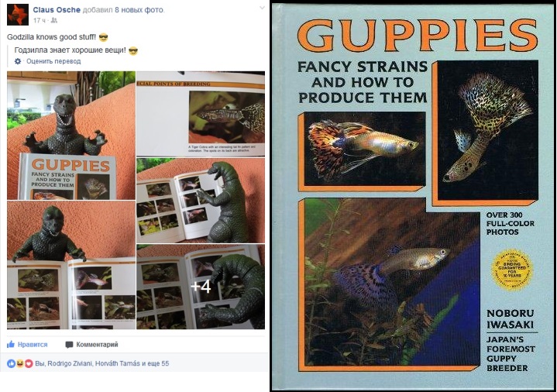Viewport: 557px width, 392px height.
Task: Click the blue Like reaction icon in the summary
Action: [11, 363]
